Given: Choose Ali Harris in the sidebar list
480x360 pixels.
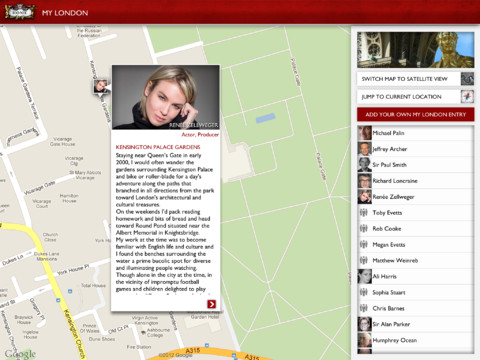Looking at the screenshot, I should tap(415, 276).
